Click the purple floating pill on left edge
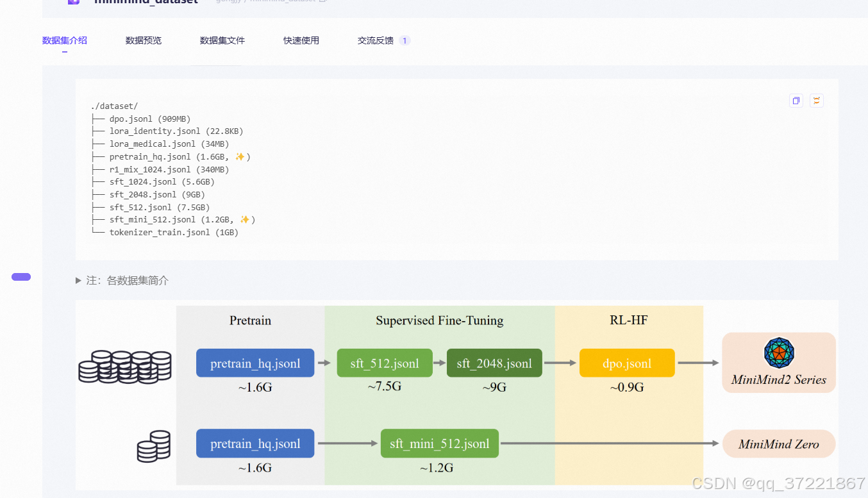Screen dimensions: 868x498 tap(21, 277)
